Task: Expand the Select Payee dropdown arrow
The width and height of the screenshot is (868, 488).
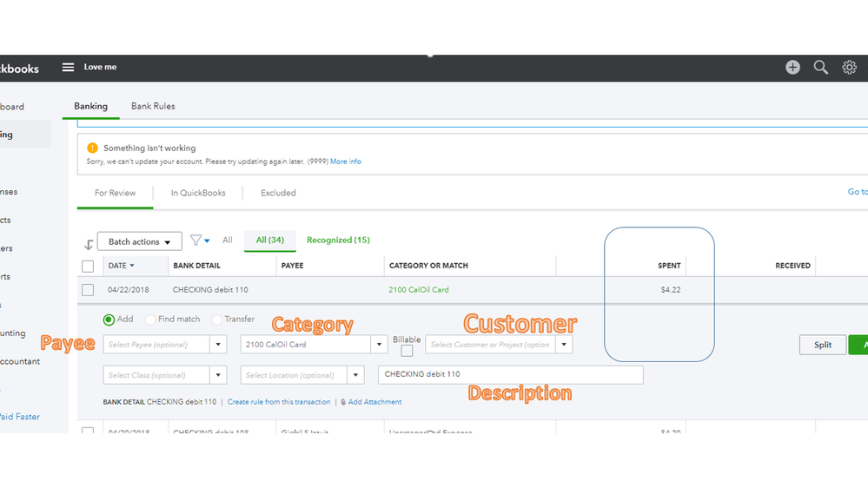Action: [218, 345]
